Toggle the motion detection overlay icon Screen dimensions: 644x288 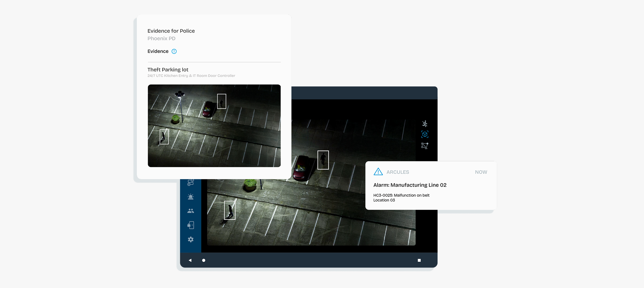coord(425,124)
